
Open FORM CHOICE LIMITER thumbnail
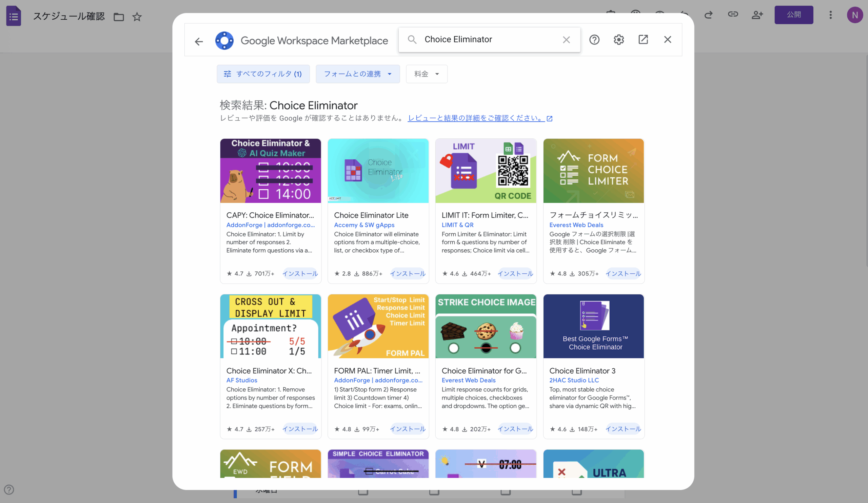tap(593, 171)
